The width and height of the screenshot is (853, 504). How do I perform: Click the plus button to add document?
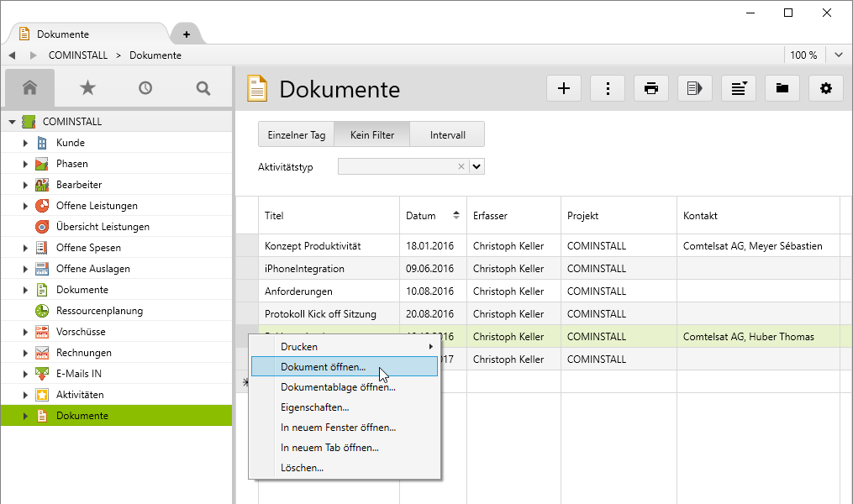[x=564, y=88]
